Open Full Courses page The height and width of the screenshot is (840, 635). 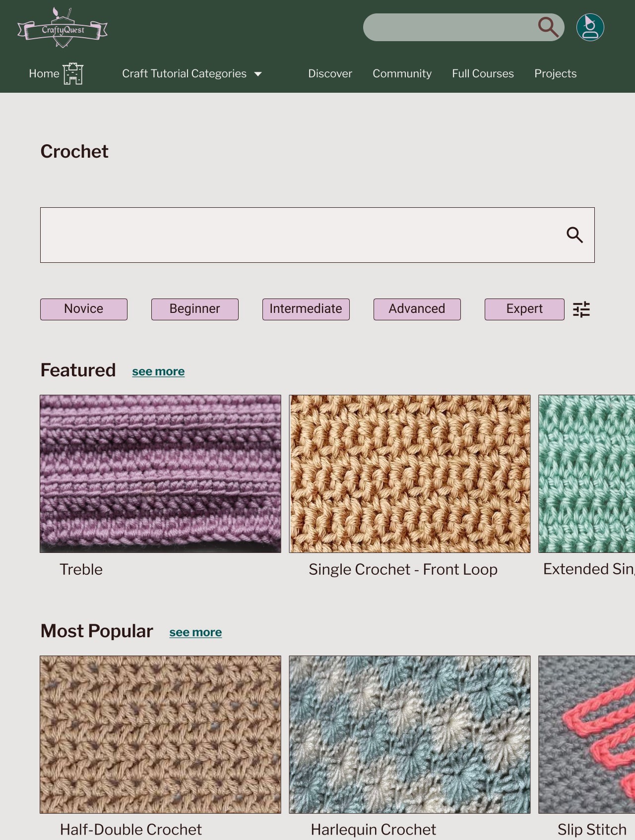[483, 73]
